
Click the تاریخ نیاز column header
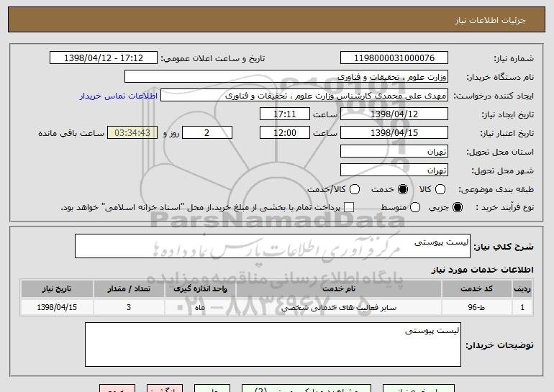click(x=57, y=289)
